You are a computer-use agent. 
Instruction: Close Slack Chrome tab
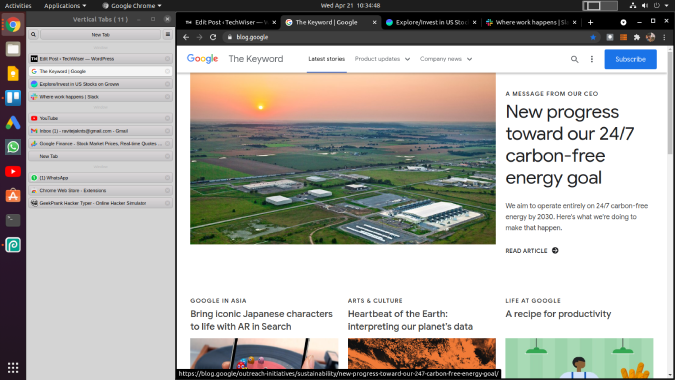click(x=574, y=22)
